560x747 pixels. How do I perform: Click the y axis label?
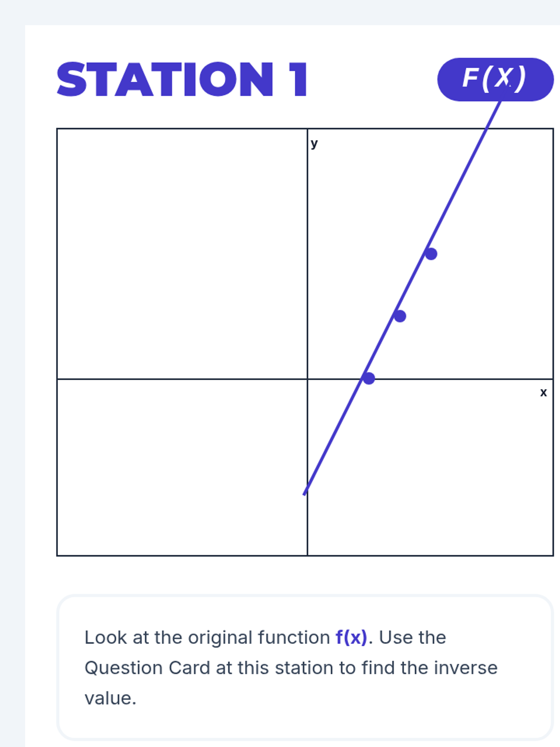(x=314, y=143)
